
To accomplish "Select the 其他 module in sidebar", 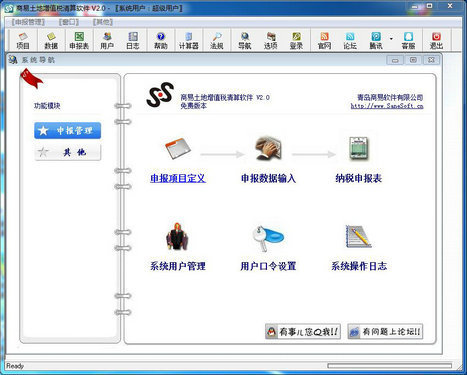I will click(68, 152).
